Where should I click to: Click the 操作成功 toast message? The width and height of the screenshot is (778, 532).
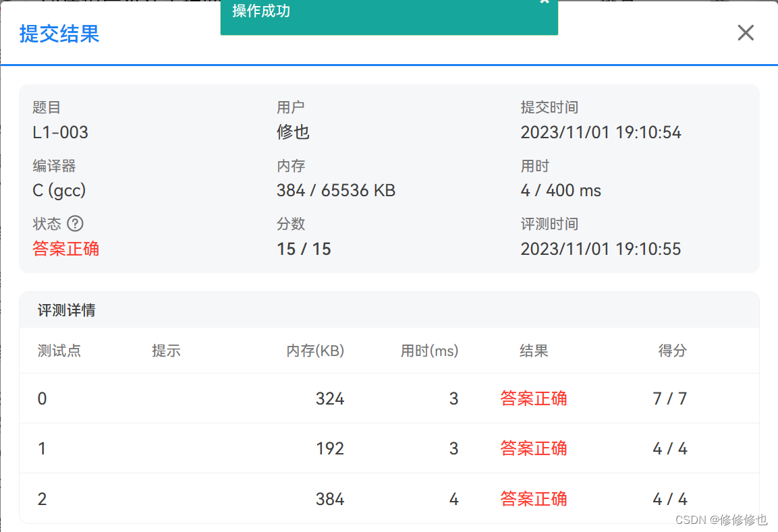point(262,11)
